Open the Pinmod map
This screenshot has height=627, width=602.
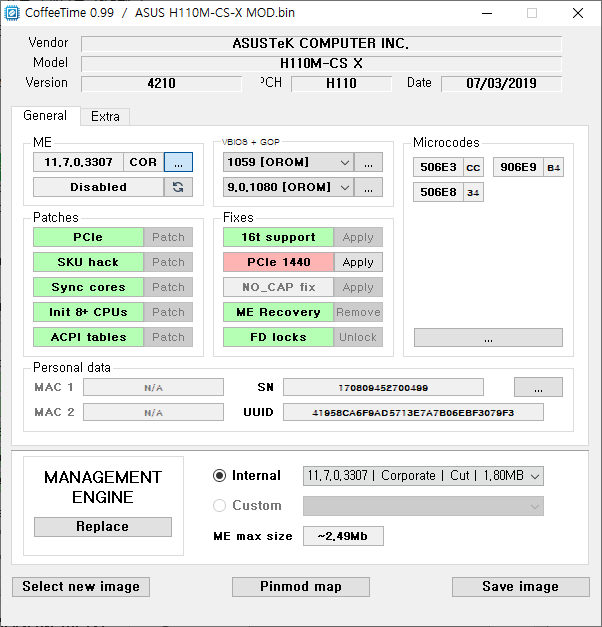click(x=301, y=587)
